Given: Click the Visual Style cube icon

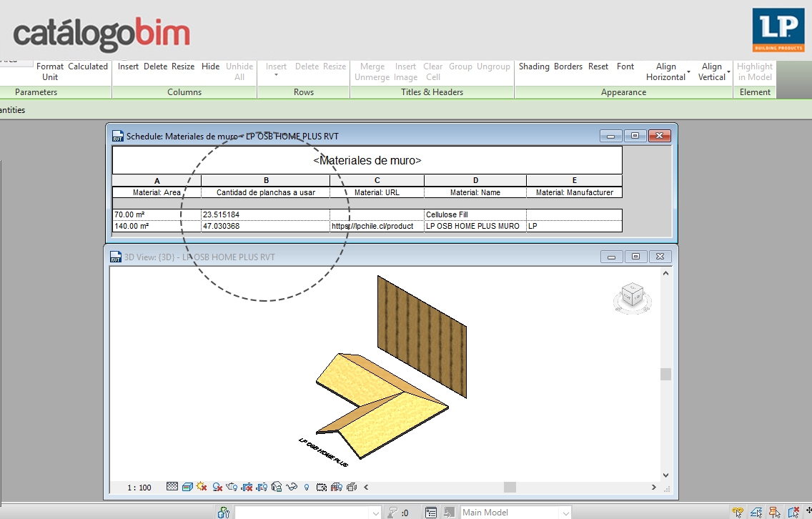Looking at the screenshot, I should [x=187, y=487].
